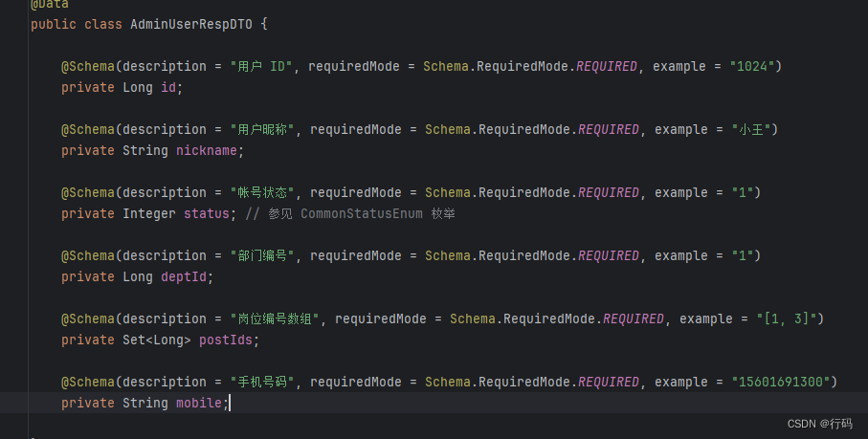Click @Schema above private Long id
The width and height of the screenshot is (868, 439).
click(x=88, y=66)
